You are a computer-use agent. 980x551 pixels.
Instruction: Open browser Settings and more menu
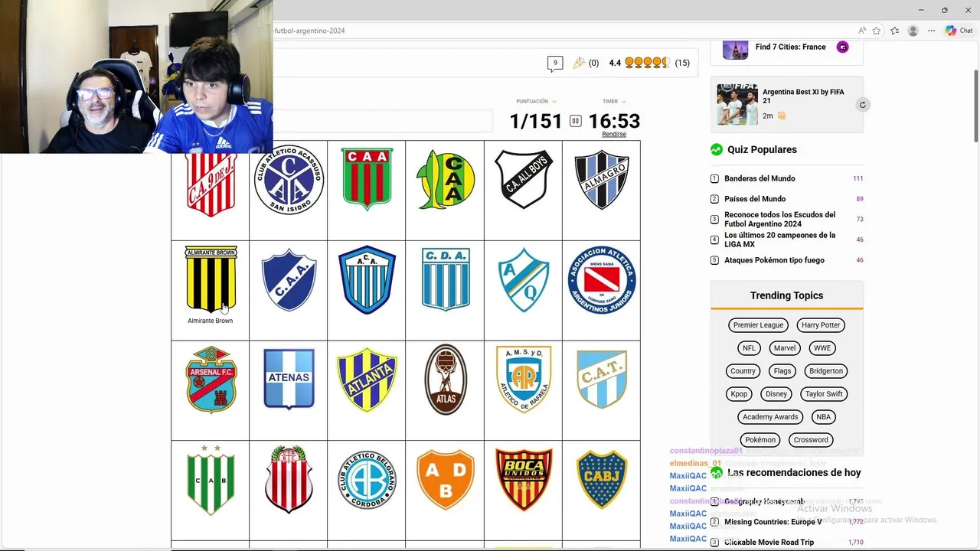pos(932,31)
